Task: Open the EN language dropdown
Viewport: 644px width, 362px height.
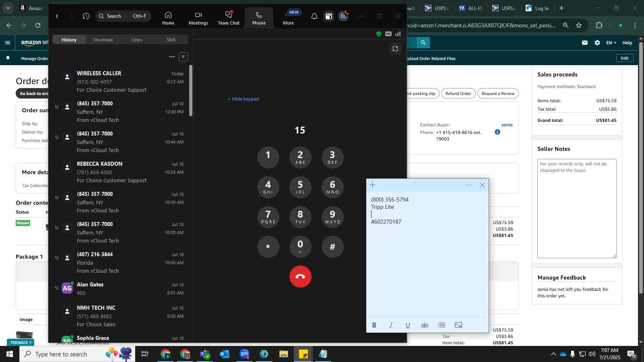Action: click(x=611, y=43)
